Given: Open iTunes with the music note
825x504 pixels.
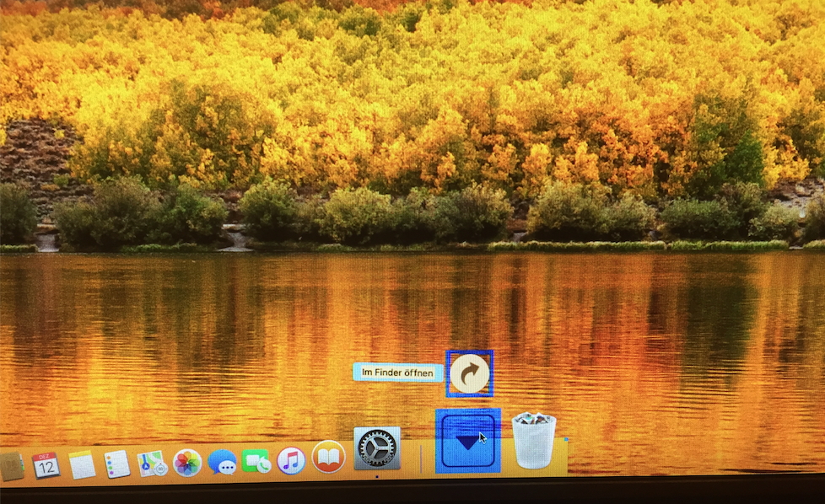Looking at the screenshot, I should click(292, 460).
